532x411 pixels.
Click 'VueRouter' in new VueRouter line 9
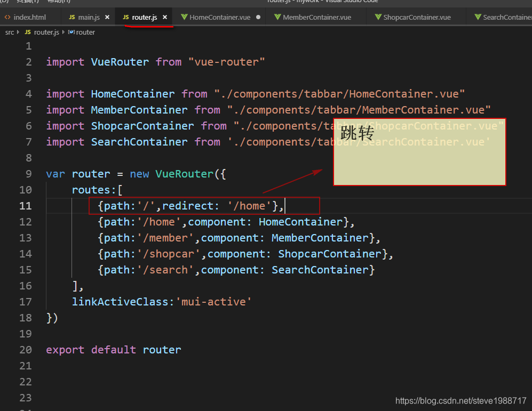[x=184, y=174]
